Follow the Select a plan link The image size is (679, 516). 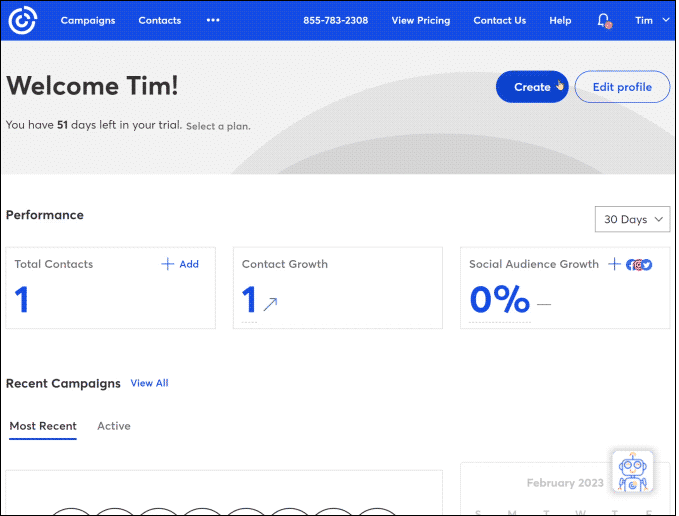coord(218,127)
